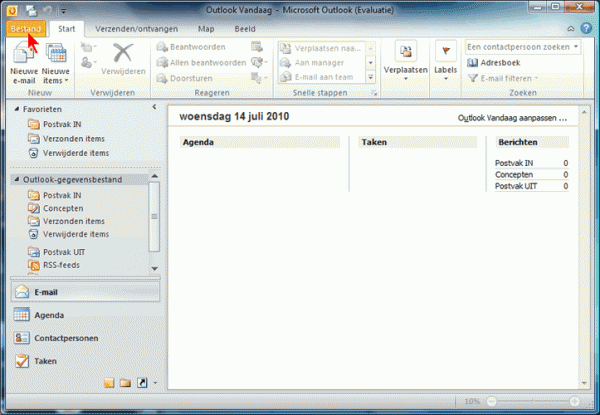This screenshot has height=415, width=600.
Task: Select Verzonden items under Favorieten
Action: (x=66, y=139)
